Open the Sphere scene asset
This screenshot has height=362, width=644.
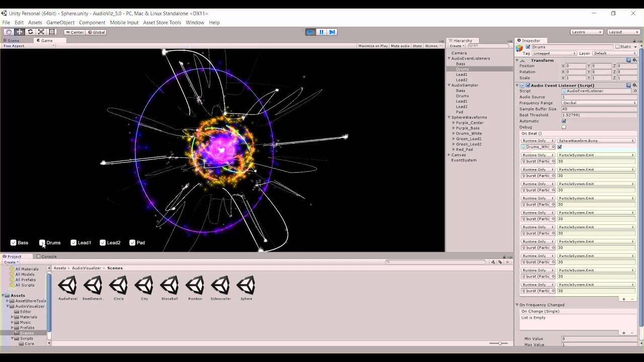[246, 288]
